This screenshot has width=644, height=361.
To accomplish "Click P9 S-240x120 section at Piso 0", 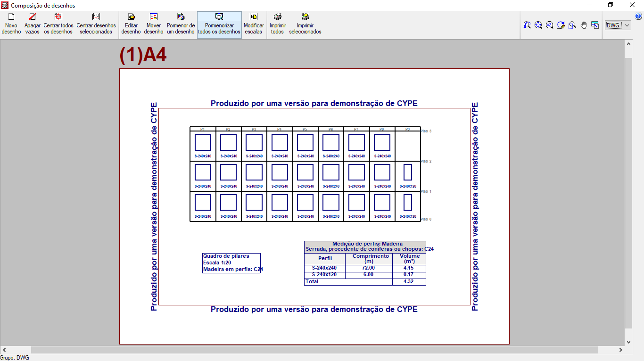I will click(x=408, y=203).
